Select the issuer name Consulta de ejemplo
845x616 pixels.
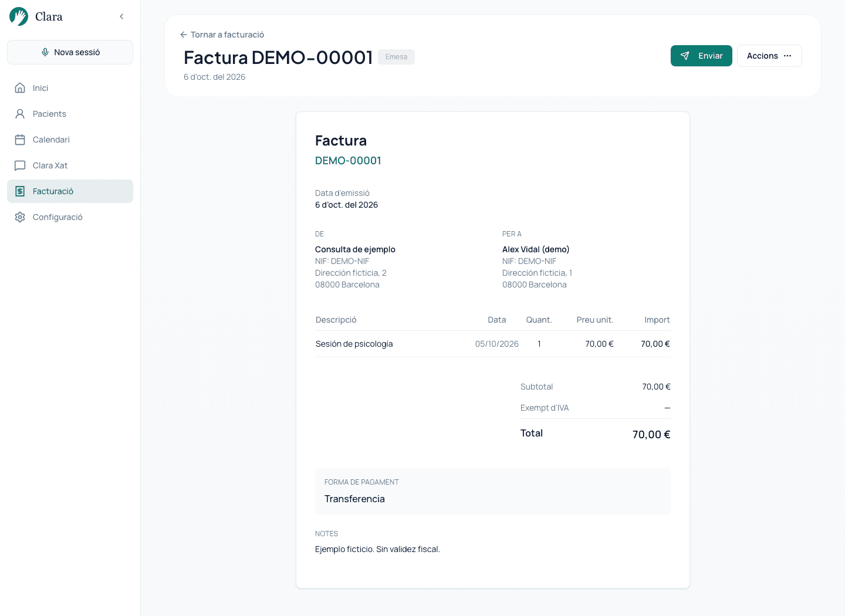[355, 249]
